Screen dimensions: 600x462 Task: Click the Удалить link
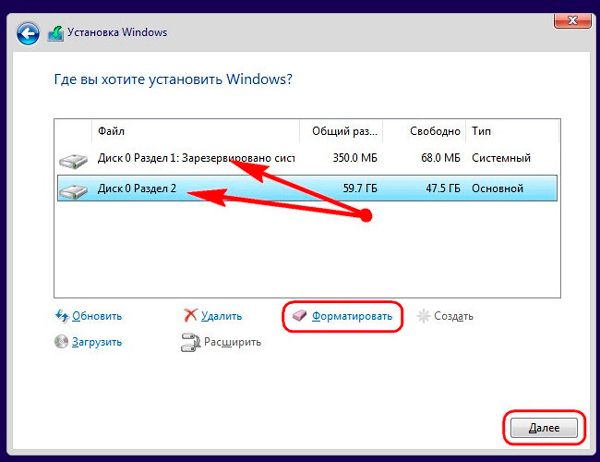(222, 316)
